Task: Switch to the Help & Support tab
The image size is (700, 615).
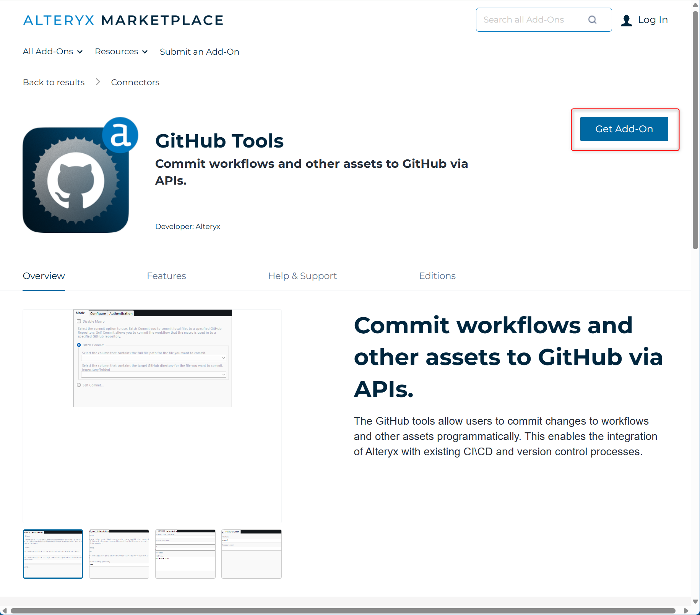Action: 302,276
